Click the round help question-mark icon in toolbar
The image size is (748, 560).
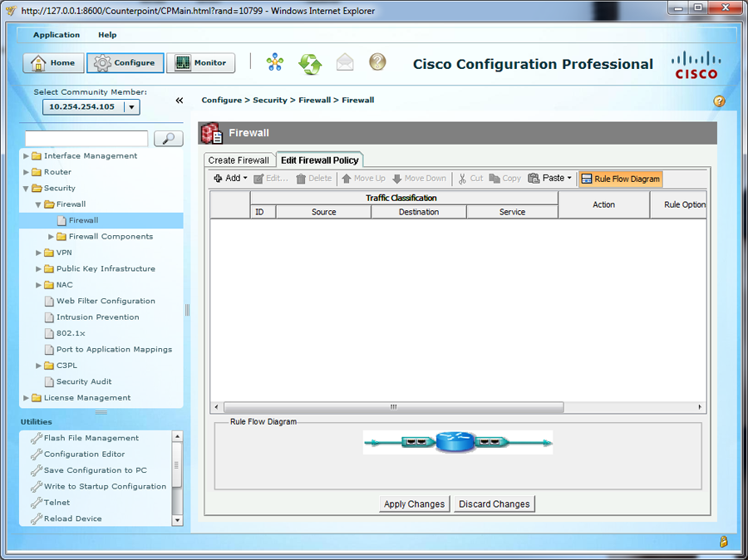(x=377, y=62)
